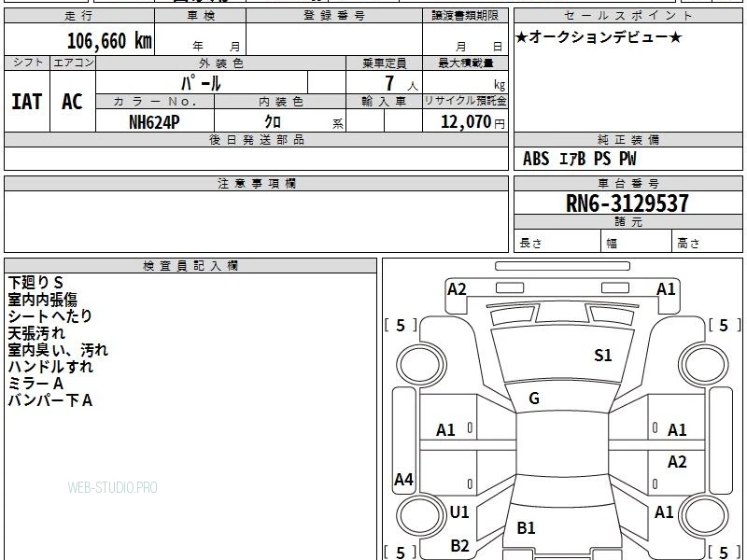
Task: Click the 登録番号 header cell
Action: click(x=334, y=16)
